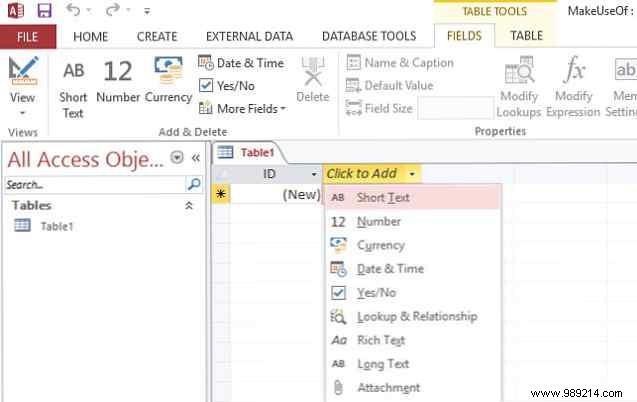Choose Short Text from the dropdown menu
637x402 pixels.
(x=413, y=197)
